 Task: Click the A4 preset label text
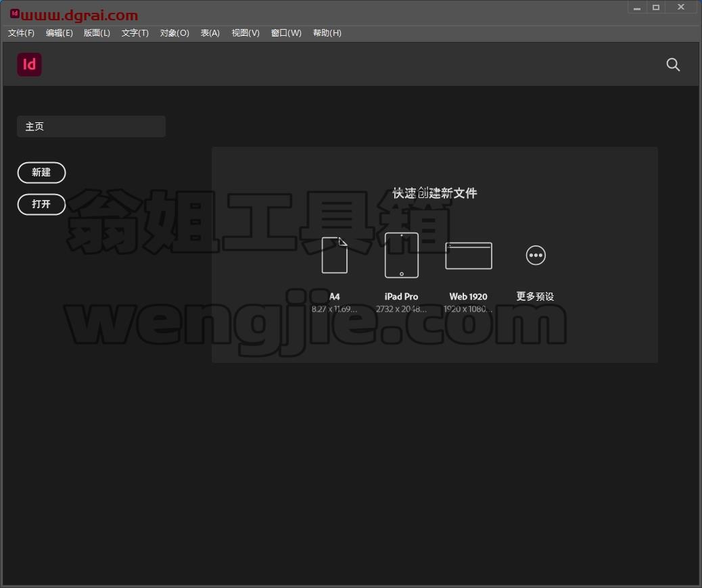click(x=335, y=297)
